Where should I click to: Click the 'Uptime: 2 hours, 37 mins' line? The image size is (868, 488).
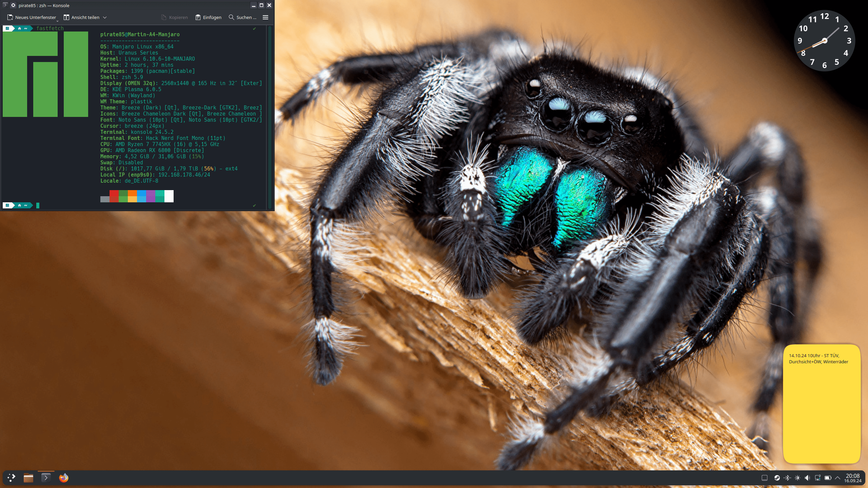coord(137,65)
